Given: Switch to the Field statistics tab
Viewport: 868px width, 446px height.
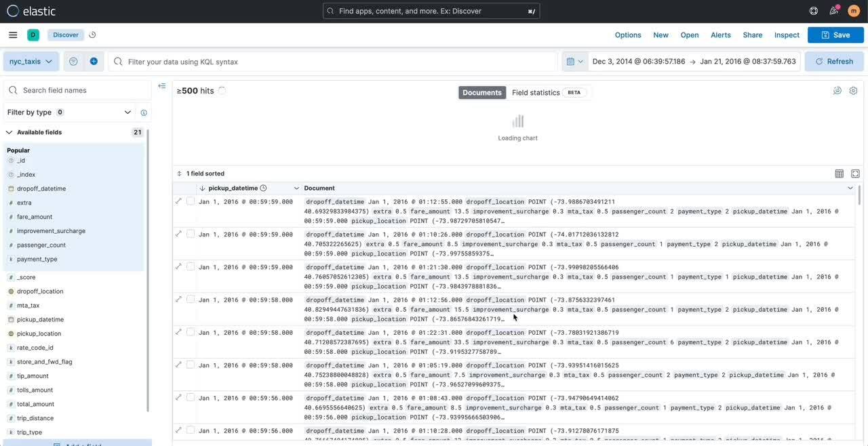Looking at the screenshot, I should [536, 92].
